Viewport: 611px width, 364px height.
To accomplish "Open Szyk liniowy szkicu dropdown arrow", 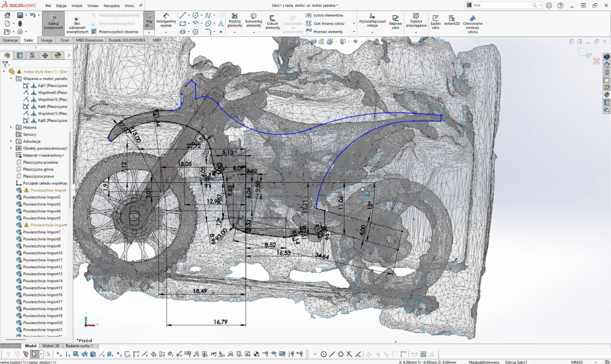I will coord(354,24).
